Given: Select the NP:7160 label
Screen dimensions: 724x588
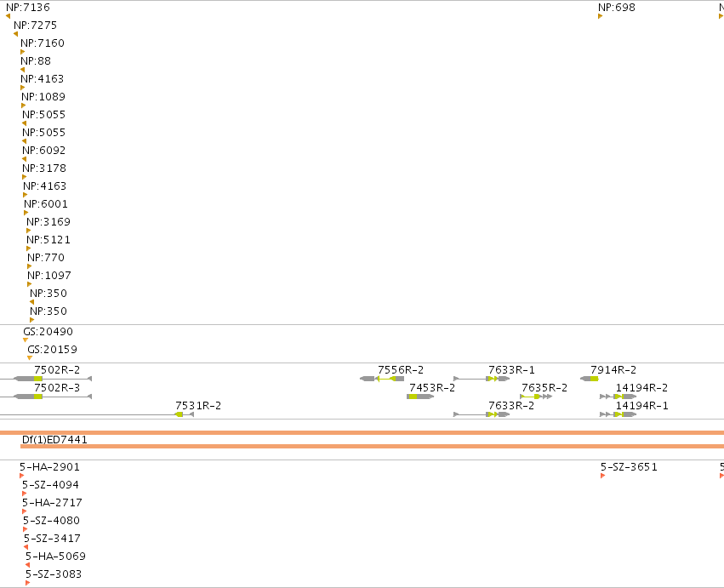Looking at the screenshot, I should click(43, 43).
